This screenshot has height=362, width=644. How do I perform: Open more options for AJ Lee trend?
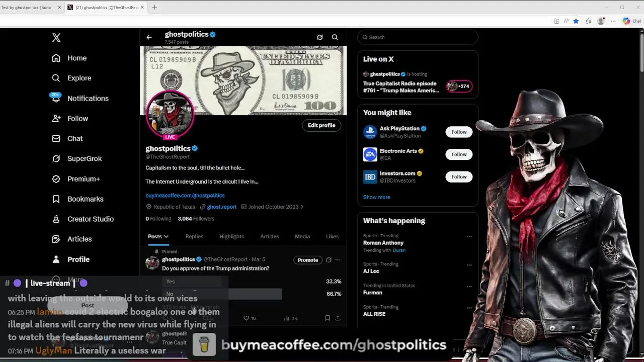[469, 265]
